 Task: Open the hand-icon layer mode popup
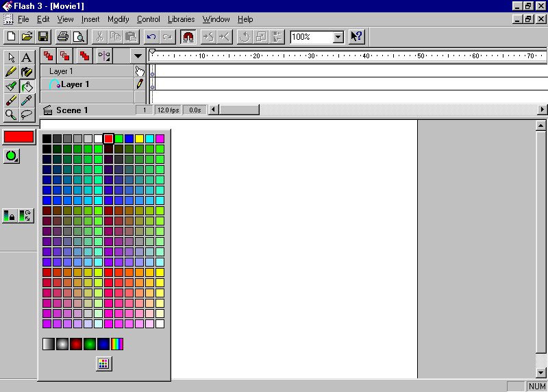[x=140, y=71]
